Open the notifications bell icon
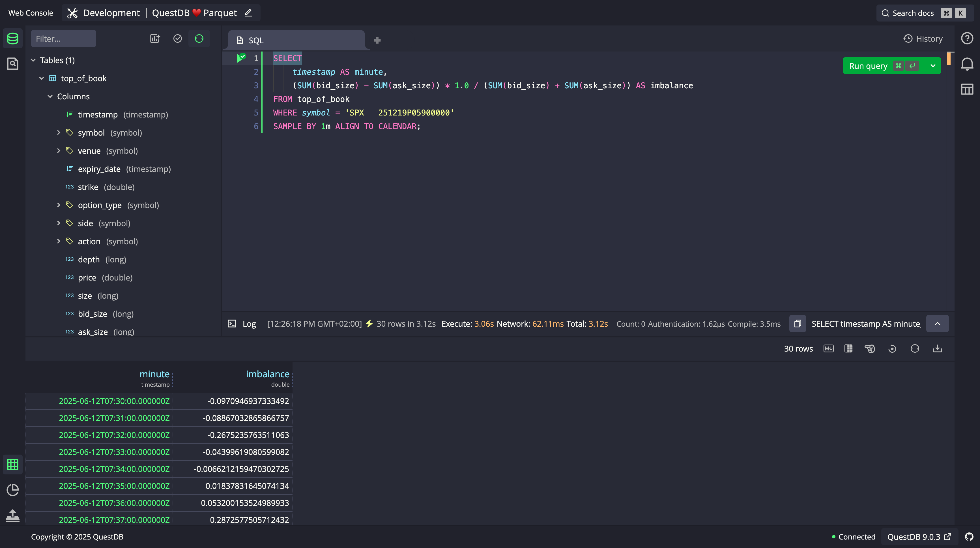The image size is (980, 548). pyautogui.click(x=967, y=64)
